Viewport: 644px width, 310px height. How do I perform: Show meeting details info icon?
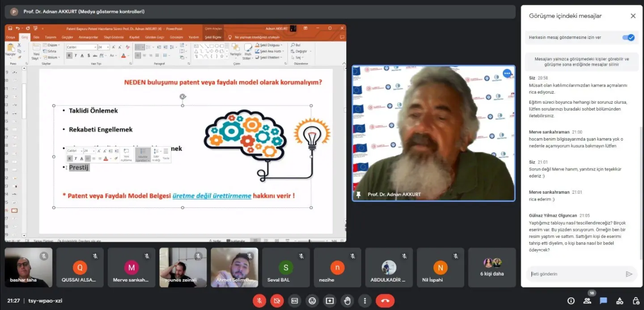click(x=571, y=301)
